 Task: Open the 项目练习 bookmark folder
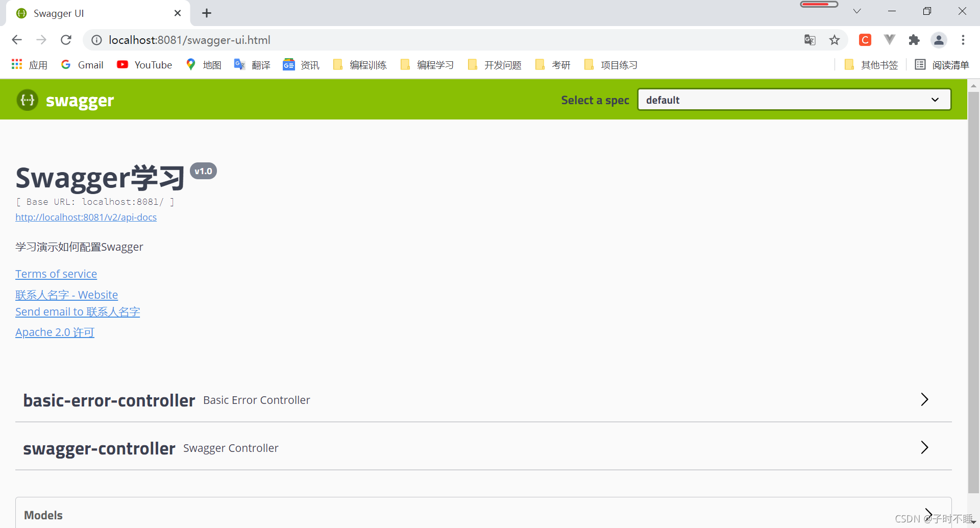[611, 65]
